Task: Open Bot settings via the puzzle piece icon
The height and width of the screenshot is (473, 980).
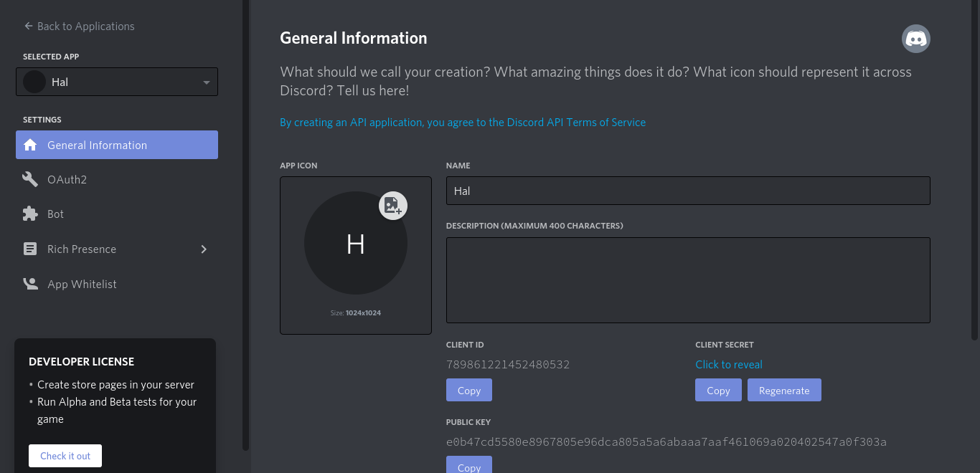Action: tap(29, 214)
